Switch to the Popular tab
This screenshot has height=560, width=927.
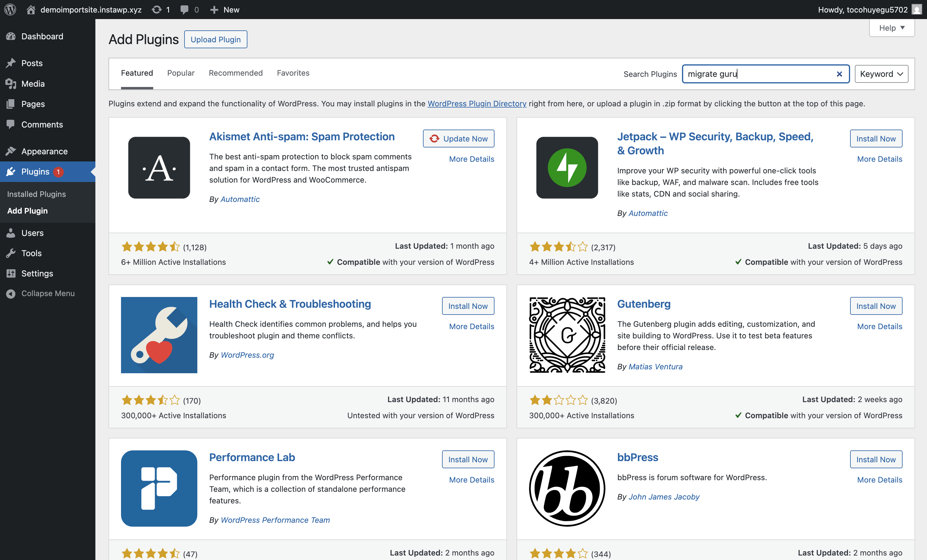(x=181, y=73)
